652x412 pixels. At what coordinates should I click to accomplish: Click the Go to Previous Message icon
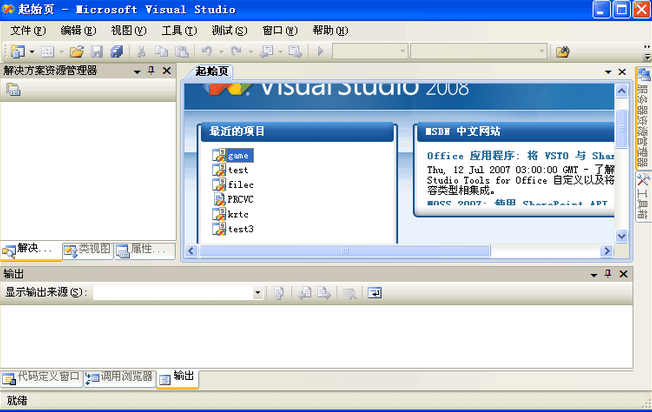pyautogui.click(x=305, y=293)
